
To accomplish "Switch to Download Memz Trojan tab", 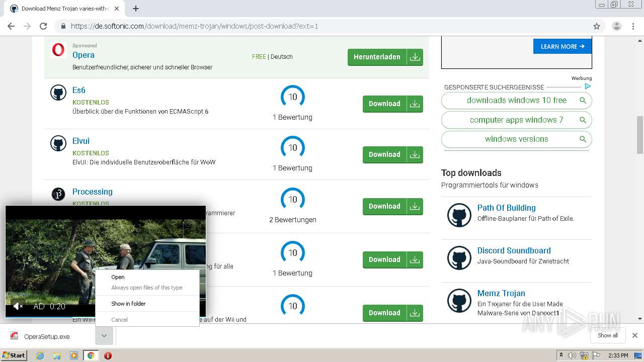I will (x=64, y=9).
